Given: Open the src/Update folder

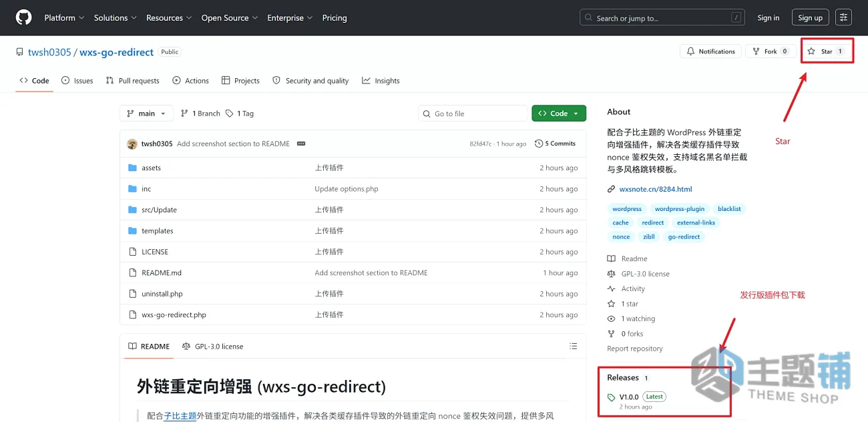Looking at the screenshot, I should 159,210.
